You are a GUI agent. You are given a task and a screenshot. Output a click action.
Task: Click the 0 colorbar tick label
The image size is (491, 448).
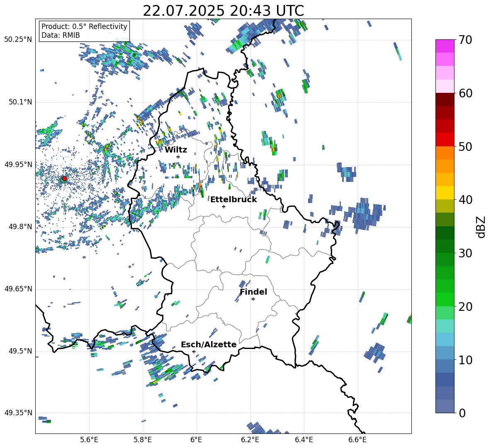pos(462,413)
